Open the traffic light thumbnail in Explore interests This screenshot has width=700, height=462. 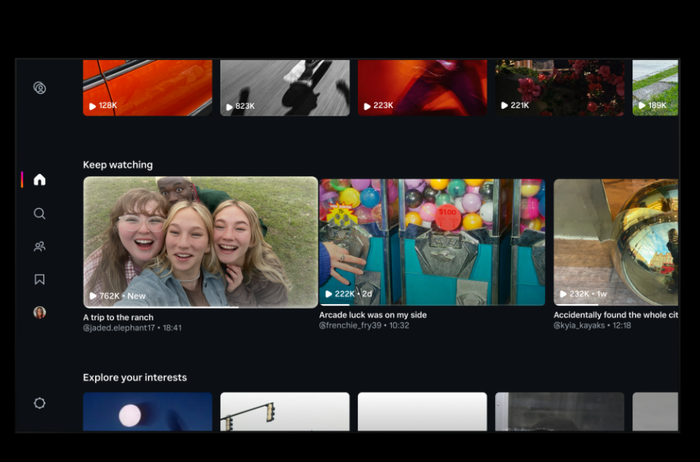coord(285,412)
